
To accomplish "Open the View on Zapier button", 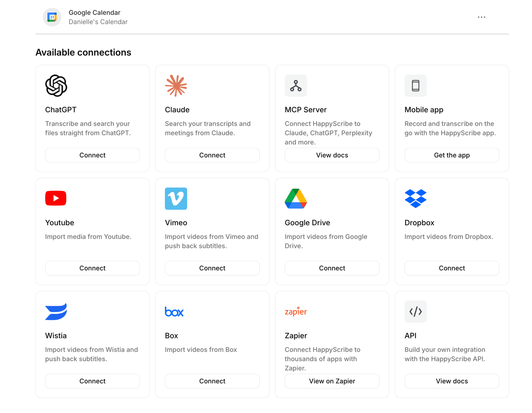I will point(332,381).
